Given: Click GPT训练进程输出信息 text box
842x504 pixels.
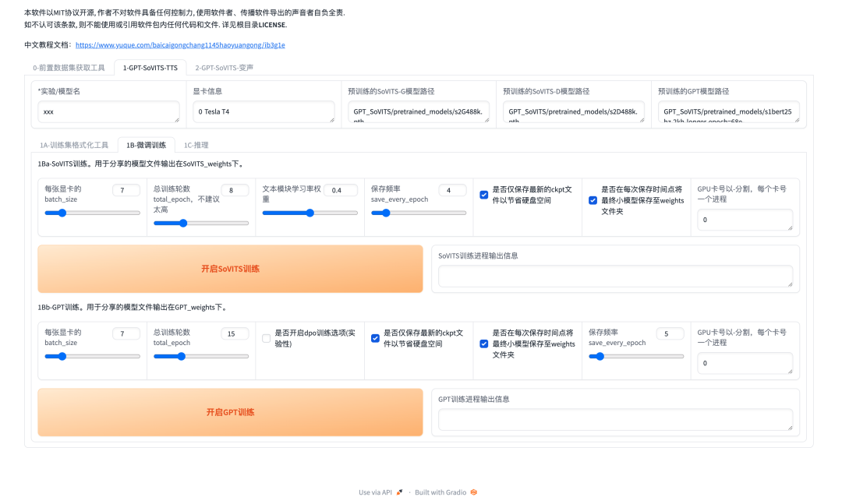Looking at the screenshot, I should (615, 419).
